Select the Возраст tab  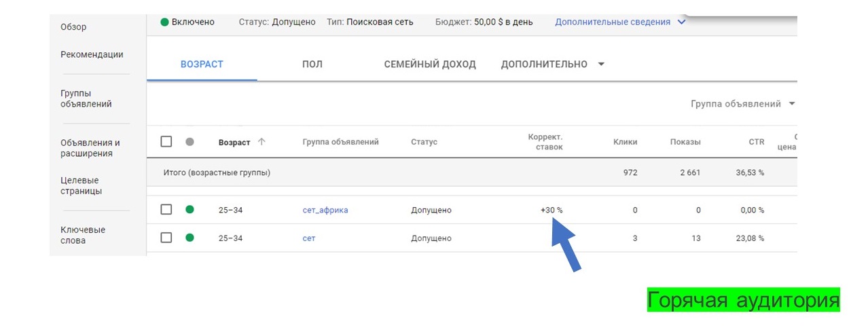pyautogui.click(x=202, y=65)
